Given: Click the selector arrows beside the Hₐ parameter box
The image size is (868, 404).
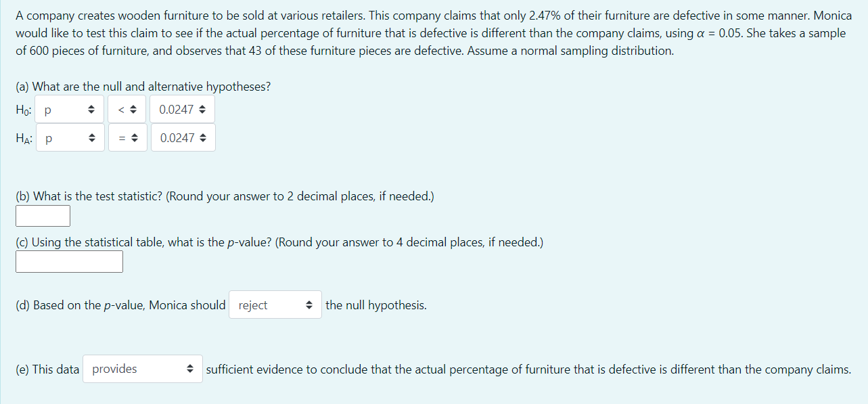Looking at the screenshot, I should click(93, 137).
